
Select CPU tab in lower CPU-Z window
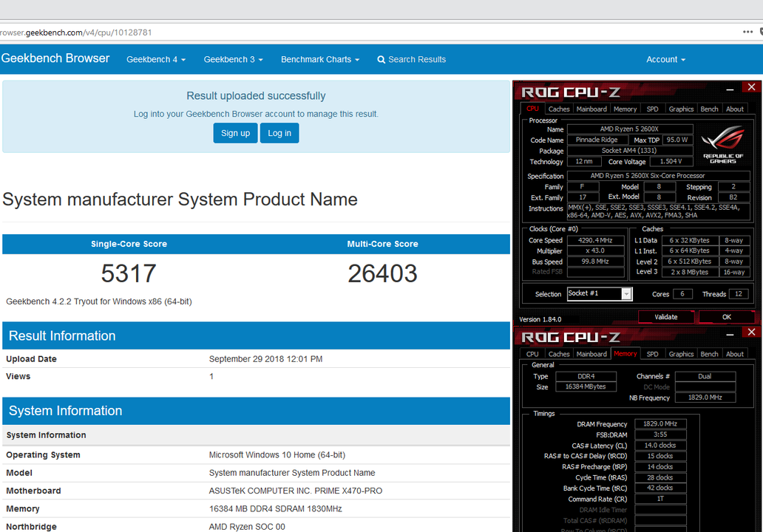pyautogui.click(x=532, y=355)
